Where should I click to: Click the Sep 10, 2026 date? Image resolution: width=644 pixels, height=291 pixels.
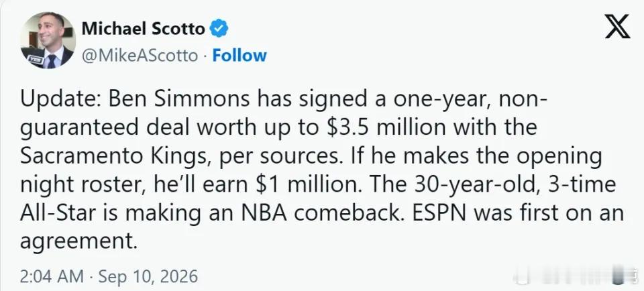148,277
